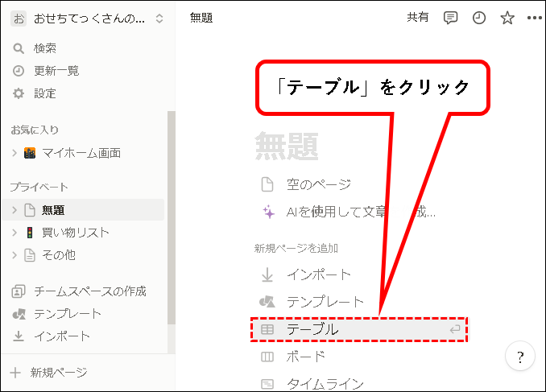546x392 pixels.
Task: Open workspace switcher おせちてっくさんの...
Action: coord(89,19)
